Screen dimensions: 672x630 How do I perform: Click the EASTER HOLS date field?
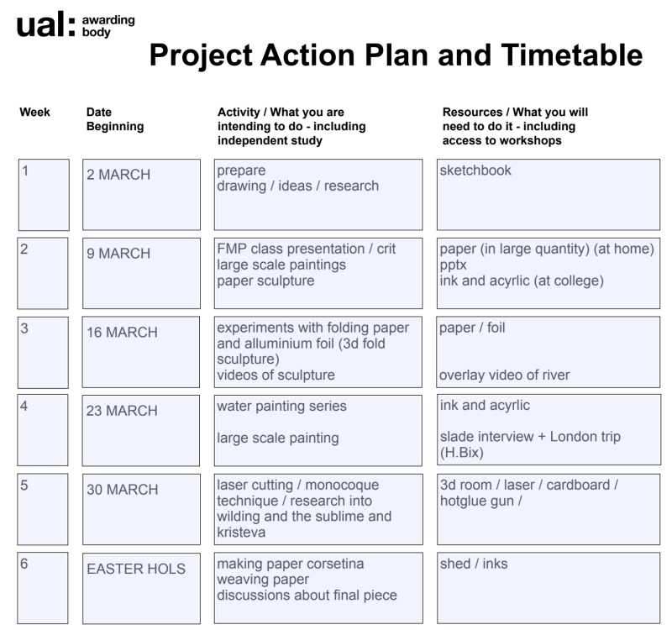(x=141, y=589)
